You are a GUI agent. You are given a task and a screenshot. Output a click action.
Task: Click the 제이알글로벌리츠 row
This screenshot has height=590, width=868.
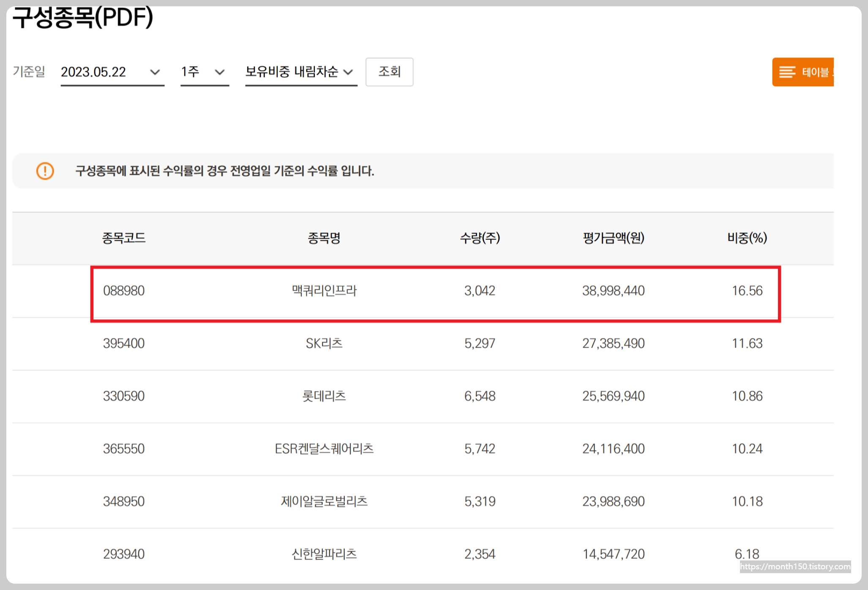click(323, 502)
